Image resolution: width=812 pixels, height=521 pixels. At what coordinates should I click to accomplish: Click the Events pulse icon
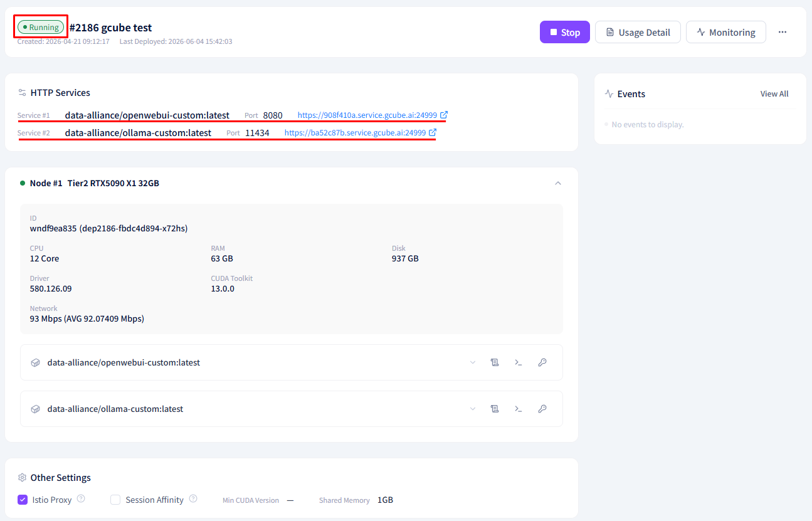[x=609, y=94]
